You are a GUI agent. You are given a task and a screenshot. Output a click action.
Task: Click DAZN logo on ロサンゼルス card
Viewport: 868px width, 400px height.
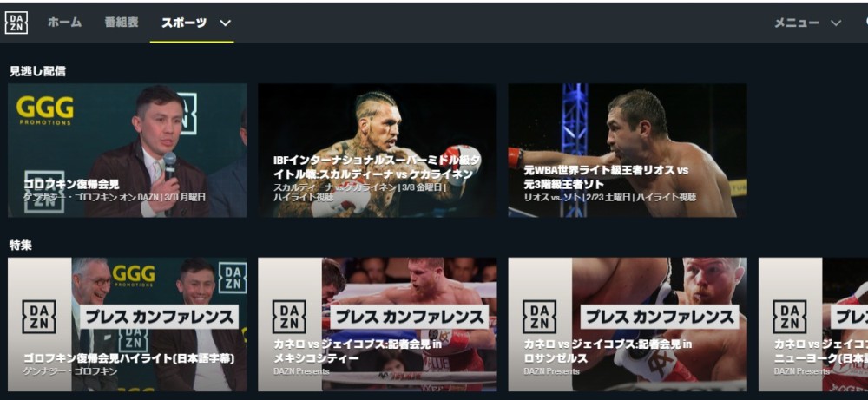[x=539, y=317]
